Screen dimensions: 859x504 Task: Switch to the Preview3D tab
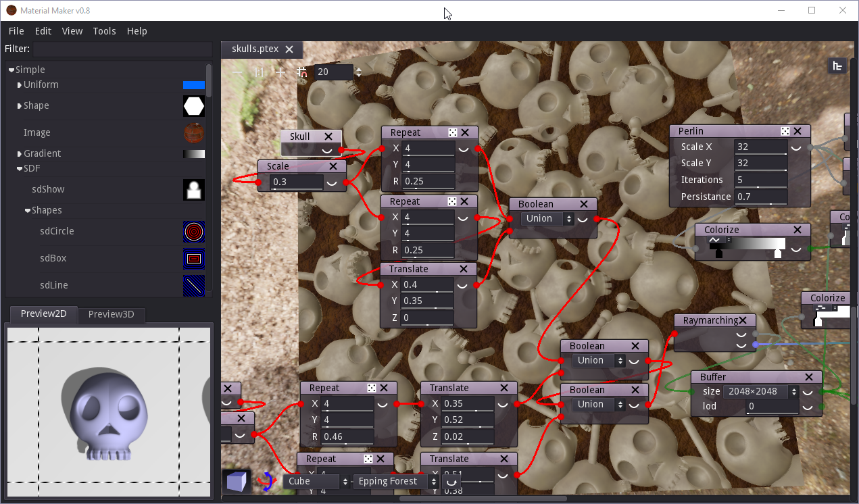pos(111,314)
